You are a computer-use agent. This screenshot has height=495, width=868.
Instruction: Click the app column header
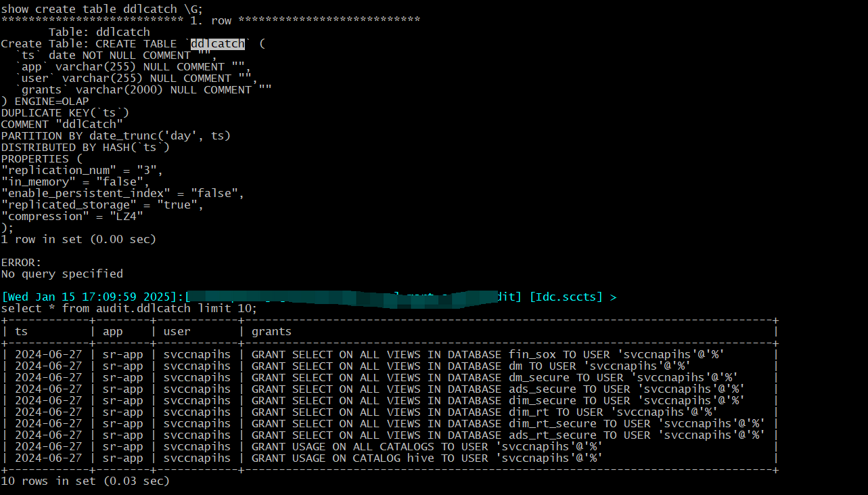coord(113,331)
